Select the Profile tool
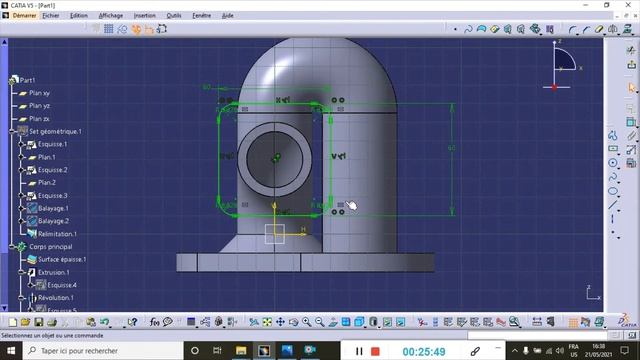This screenshot has width=640, height=360. [x=612, y=135]
